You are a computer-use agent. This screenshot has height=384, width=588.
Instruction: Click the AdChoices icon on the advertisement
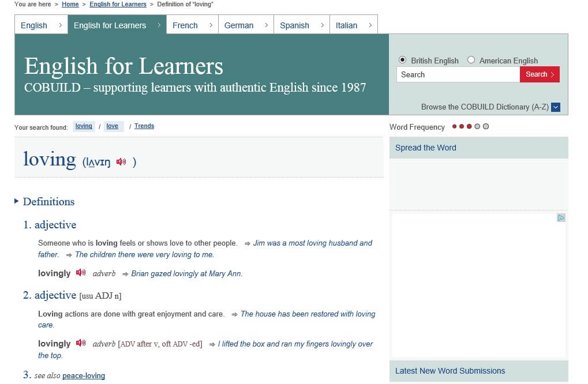click(x=560, y=218)
